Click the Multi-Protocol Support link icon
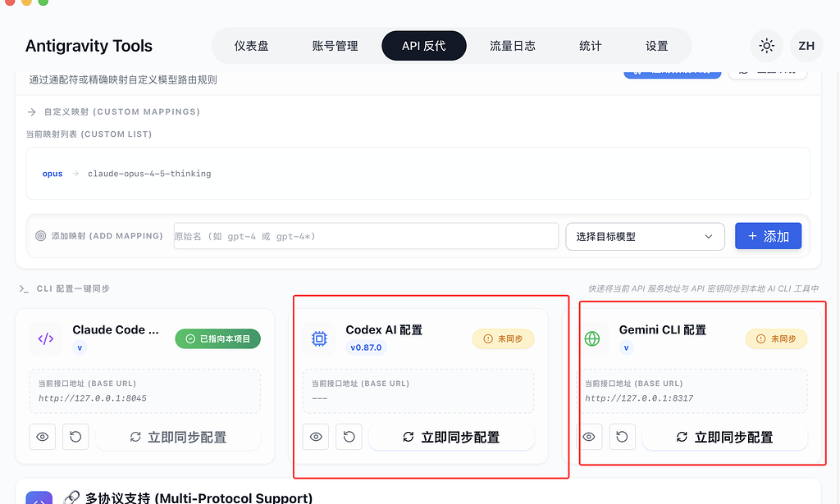The height and width of the screenshot is (504, 840). tap(71, 497)
